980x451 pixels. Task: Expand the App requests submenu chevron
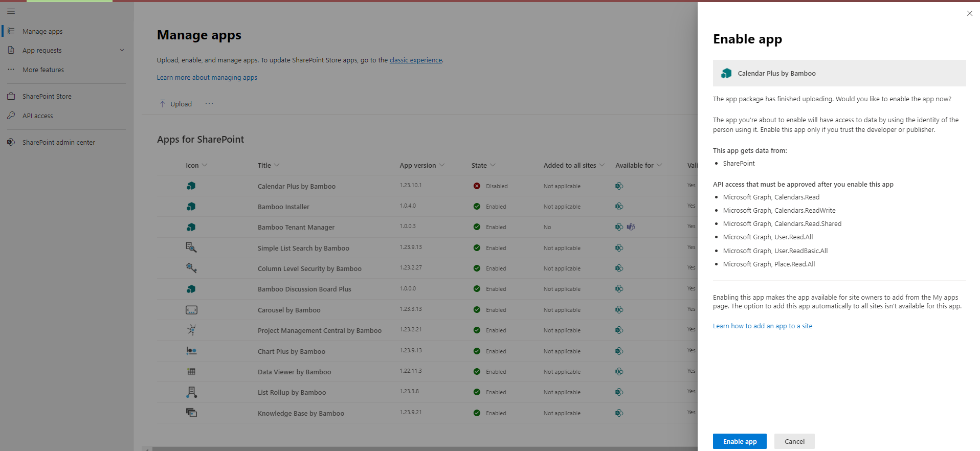click(122, 50)
